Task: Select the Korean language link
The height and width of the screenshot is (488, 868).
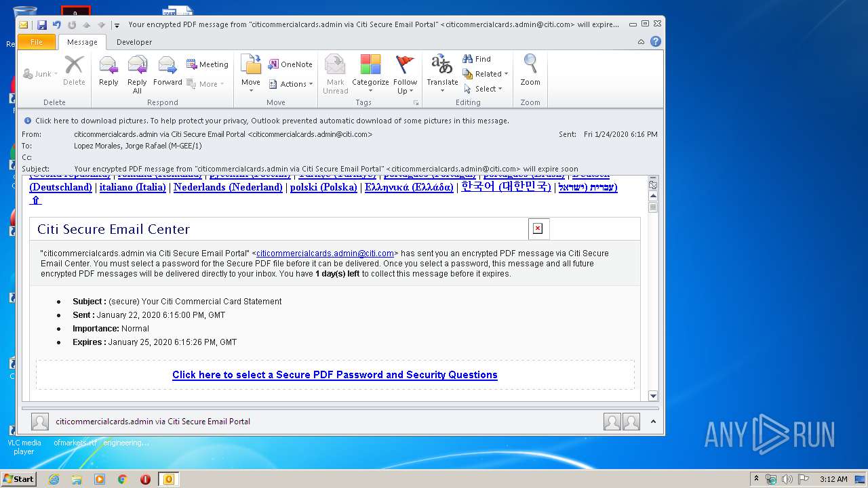Action: (x=506, y=187)
